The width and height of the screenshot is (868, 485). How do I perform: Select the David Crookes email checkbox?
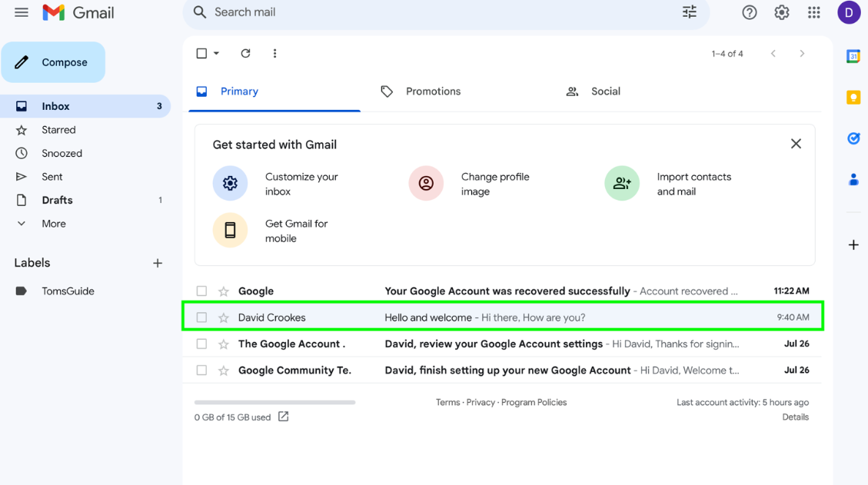pos(201,317)
